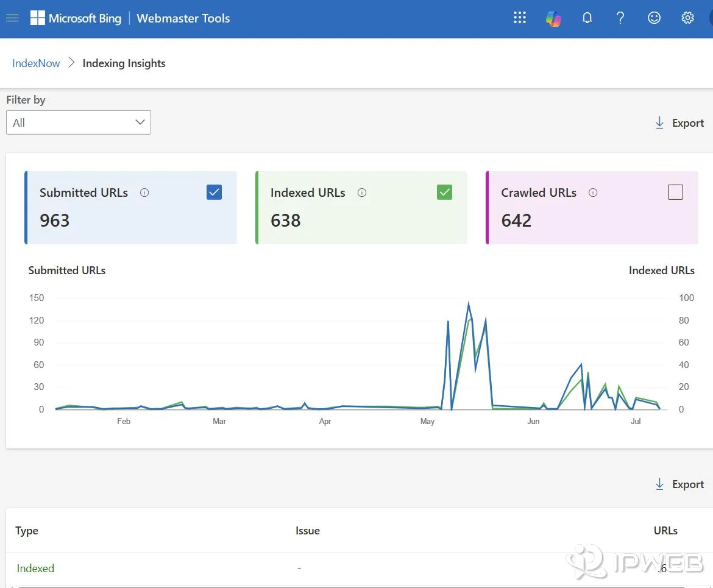The height and width of the screenshot is (588, 713).
Task: Click the Issue column header
Action: pos(307,531)
